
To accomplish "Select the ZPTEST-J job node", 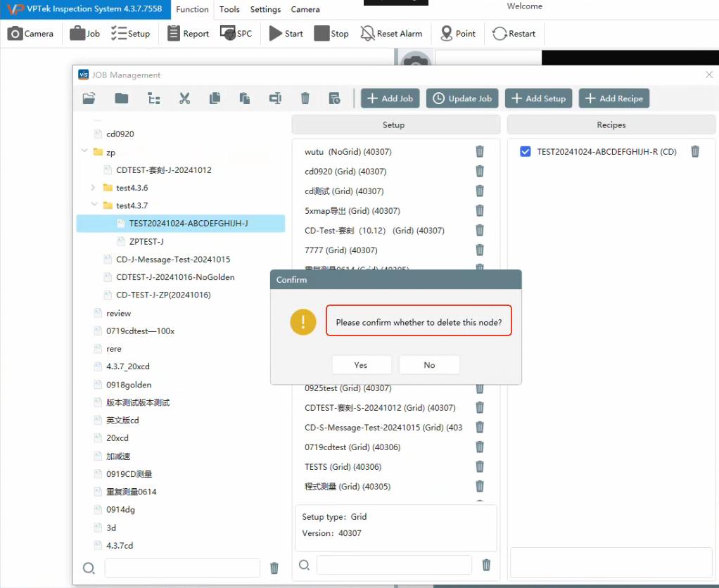I will click(x=146, y=241).
